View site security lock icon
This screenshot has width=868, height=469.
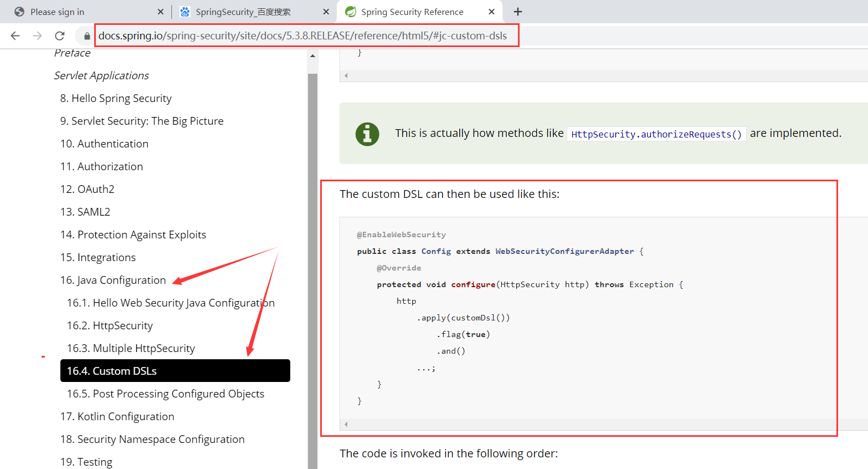coord(87,36)
